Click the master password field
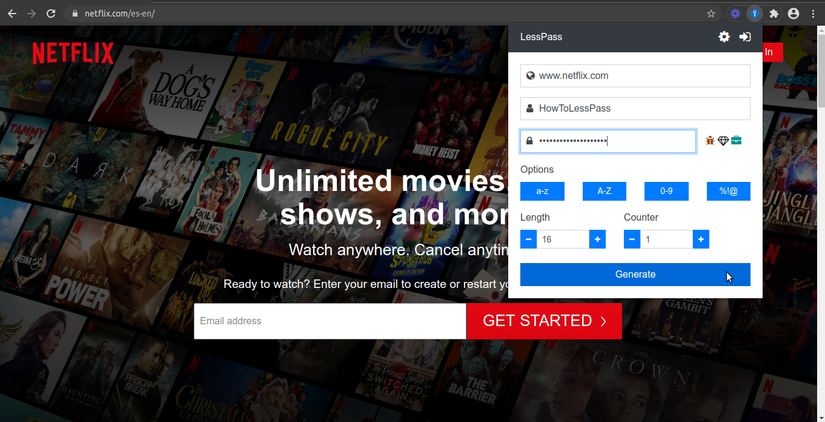This screenshot has width=825, height=422. point(608,141)
